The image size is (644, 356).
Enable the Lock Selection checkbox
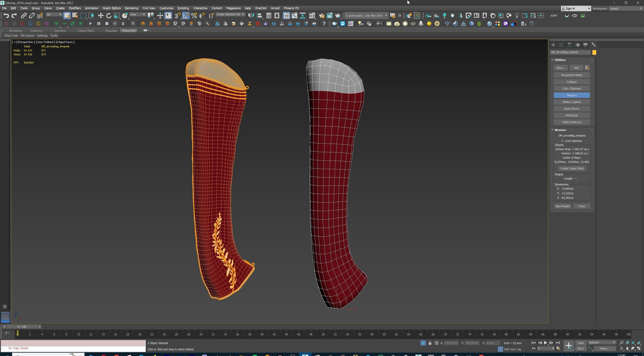(562, 141)
